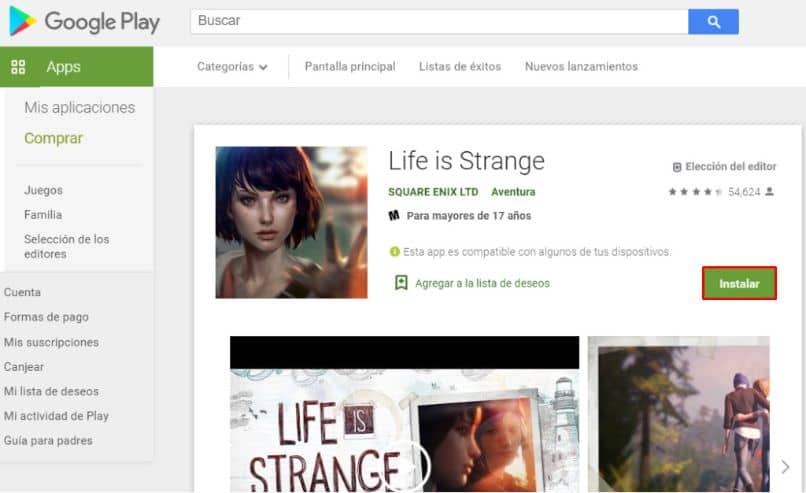The image size is (806, 493).
Task: Click the Life is Strange title
Action: (x=466, y=161)
